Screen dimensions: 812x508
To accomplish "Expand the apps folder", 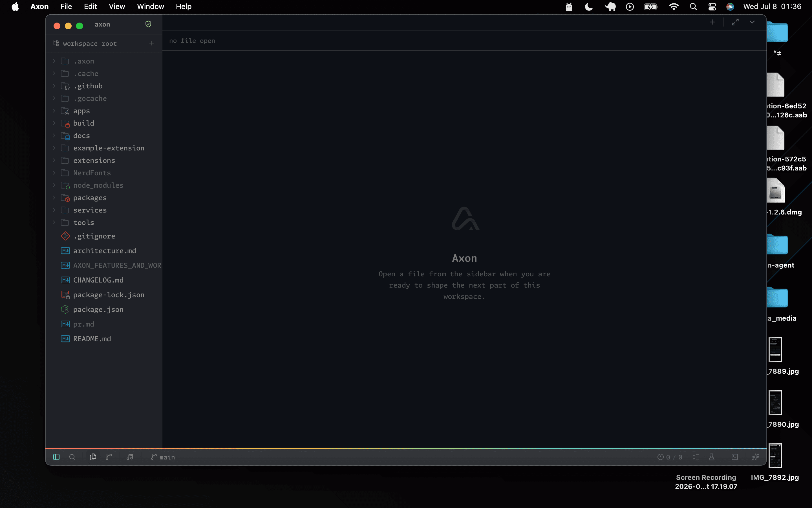I will 54,111.
